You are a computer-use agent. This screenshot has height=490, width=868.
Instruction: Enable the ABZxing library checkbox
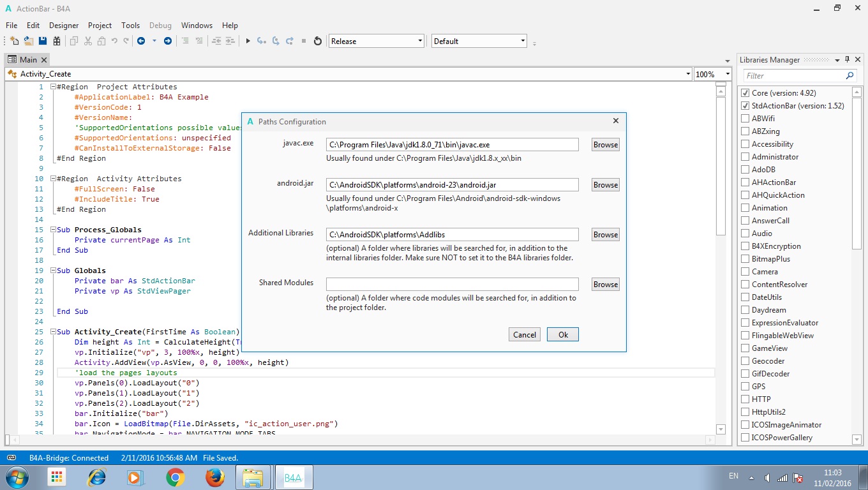[745, 131]
